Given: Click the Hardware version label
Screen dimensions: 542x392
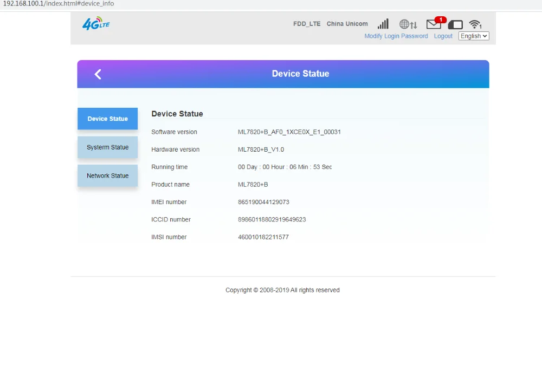Looking at the screenshot, I should tap(175, 149).
